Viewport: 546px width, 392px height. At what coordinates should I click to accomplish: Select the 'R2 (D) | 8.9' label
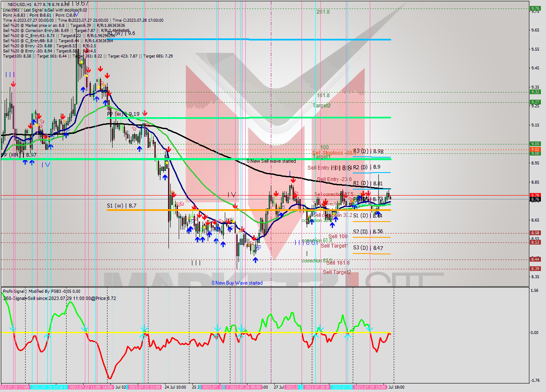pos(366,167)
